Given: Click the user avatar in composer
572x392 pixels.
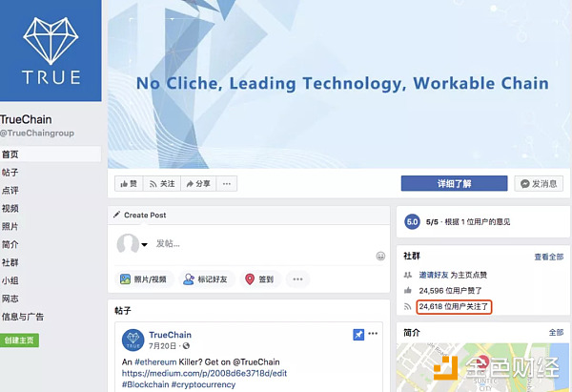Looking at the screenshot, I should click(128, 243).
